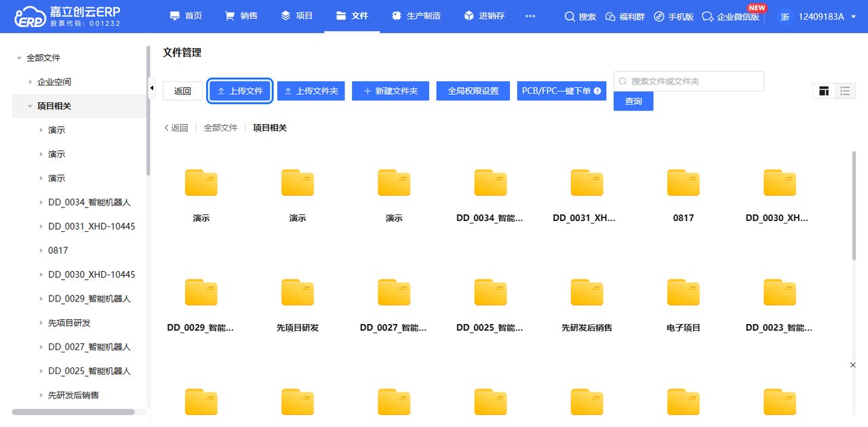Open the 企业微信版 link

click(x=730, y=16)
